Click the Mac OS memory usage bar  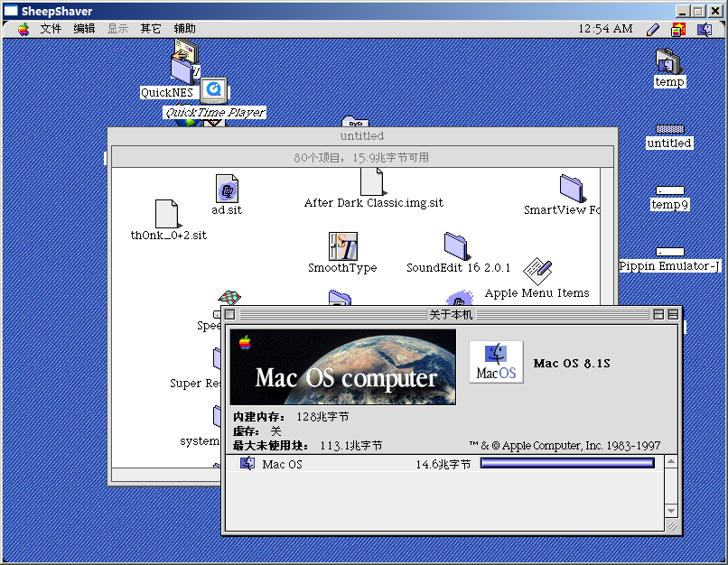coord(567,463)
